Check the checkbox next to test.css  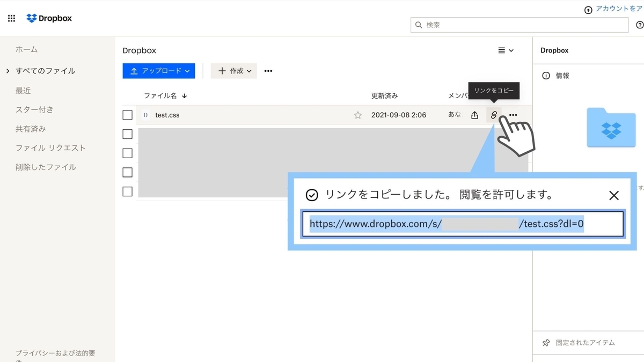pyautogui.click(x=127, y=115)
